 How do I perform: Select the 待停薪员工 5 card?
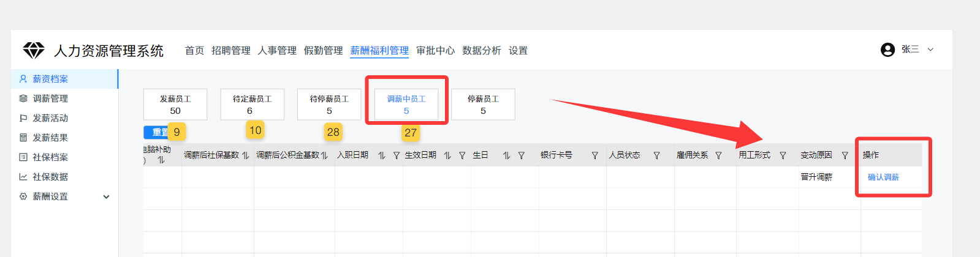click(x=329, y=105)
